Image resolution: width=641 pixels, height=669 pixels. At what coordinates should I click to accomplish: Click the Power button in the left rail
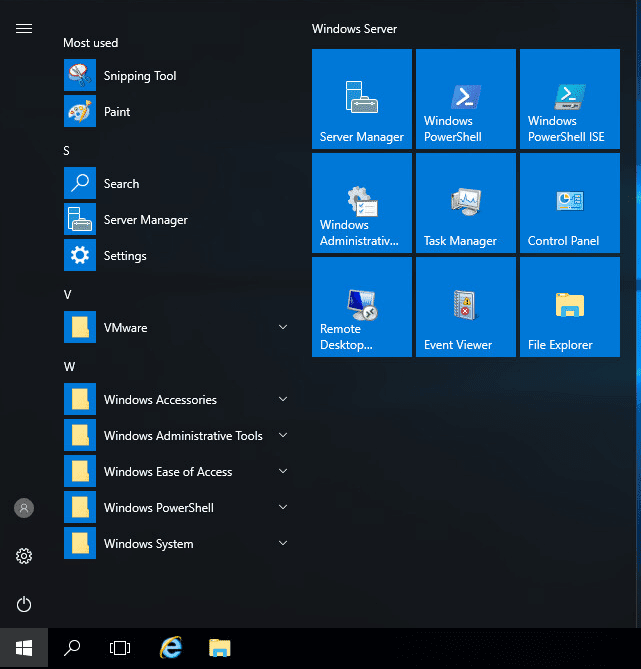24,604
